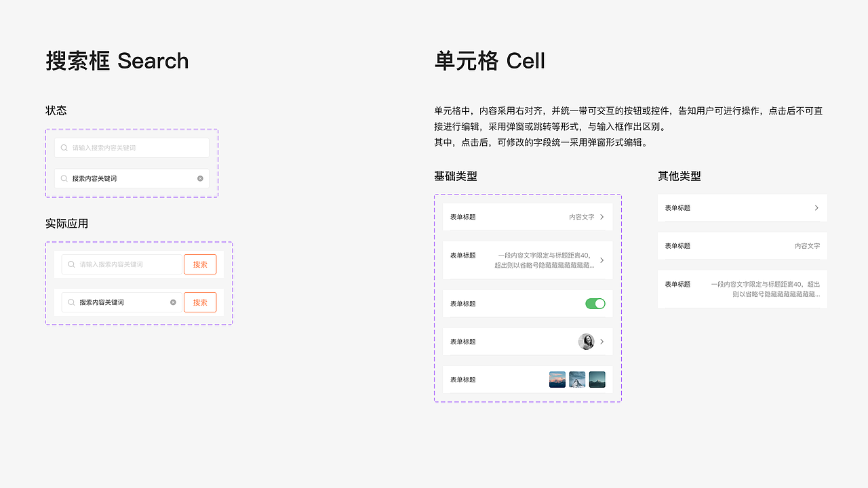The width and height of the screenshot is (868, 488).
Task: Expand the 表单标题 cell showing 内容文字
Action: [x=601, y=216]
